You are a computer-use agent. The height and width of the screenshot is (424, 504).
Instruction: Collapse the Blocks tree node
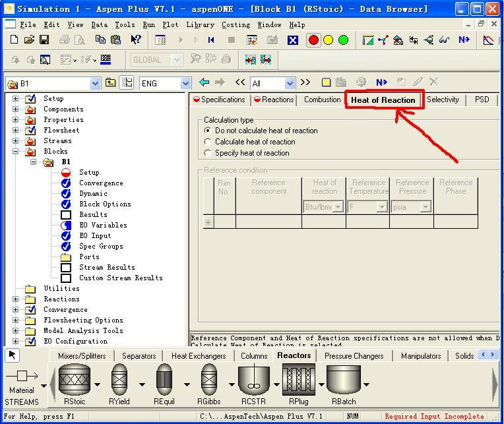click(15, 151)
